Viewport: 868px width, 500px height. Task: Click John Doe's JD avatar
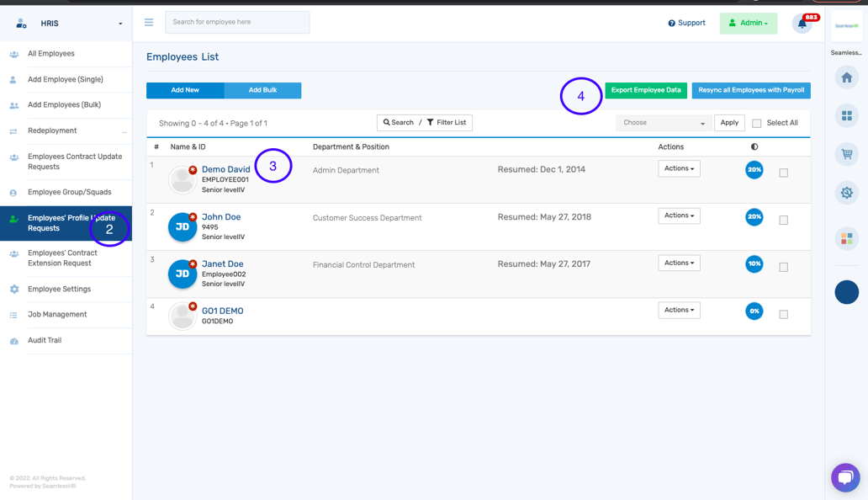pyautogui.click(x=183, y=227)
